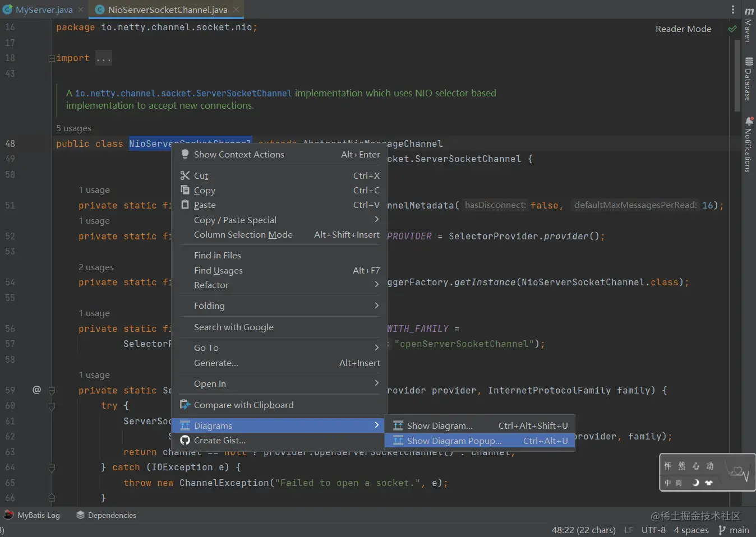Click the Compare with Clipboard icon
Viewport: 756px width, 537px height.
click(185, 404)
